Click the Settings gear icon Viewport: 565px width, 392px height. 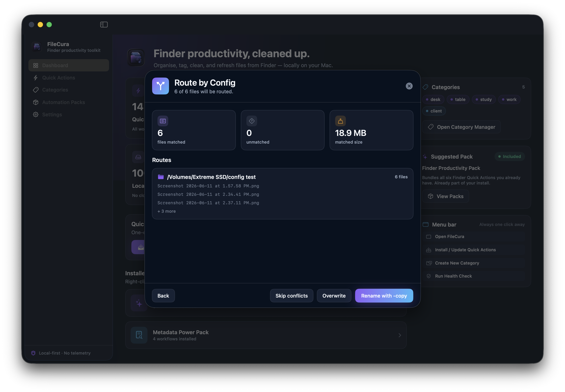click(x=36, y=114)
